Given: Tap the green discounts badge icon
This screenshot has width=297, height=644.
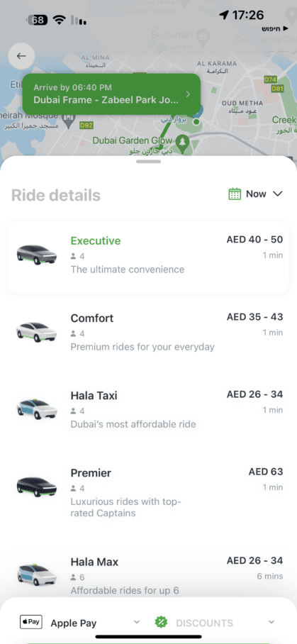Looking at the screenshot, I should tap(161, 622).
